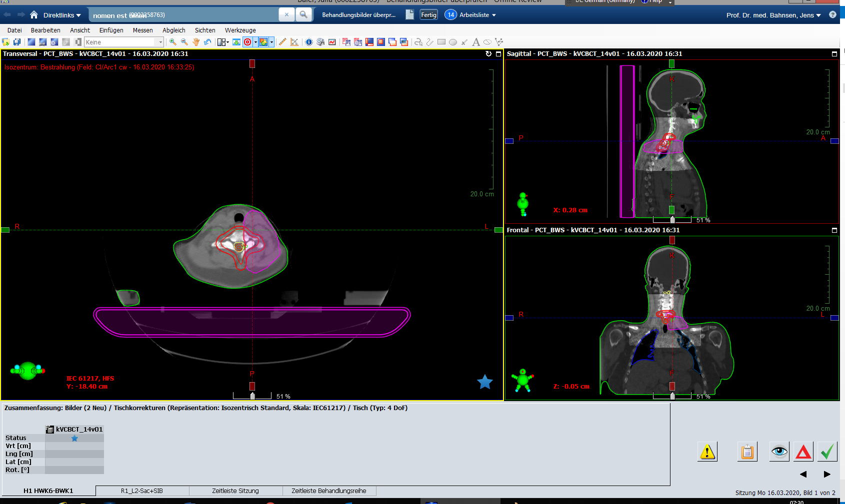Switch to the Zeitleiste Sitzung tab
The image size is (845, 504).
(x=235, y=491)
